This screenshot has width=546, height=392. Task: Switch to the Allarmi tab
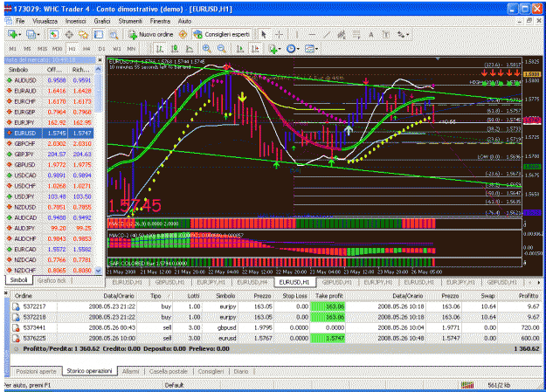tap(130, 371)
